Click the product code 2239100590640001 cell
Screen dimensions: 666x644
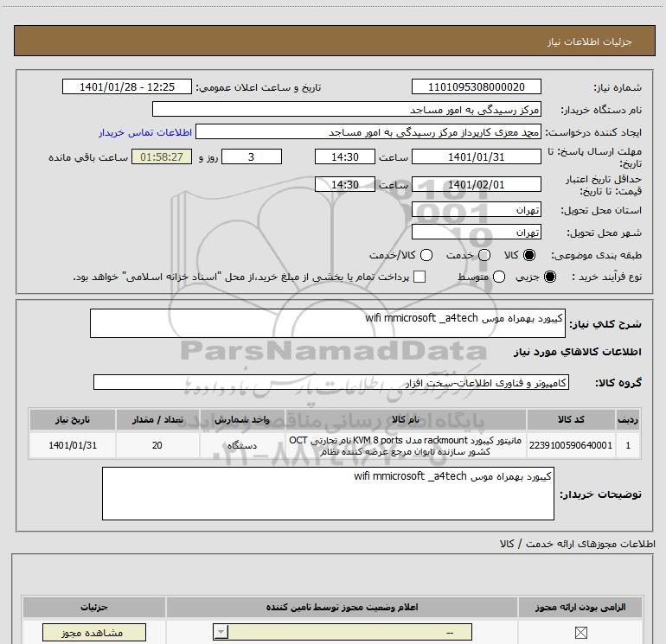[571, 445]
